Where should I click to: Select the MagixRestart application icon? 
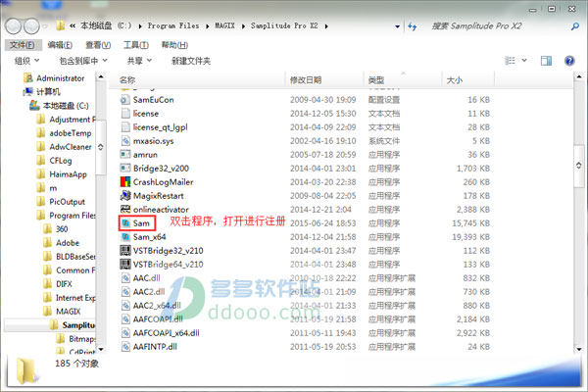click(x=125, y=196)
